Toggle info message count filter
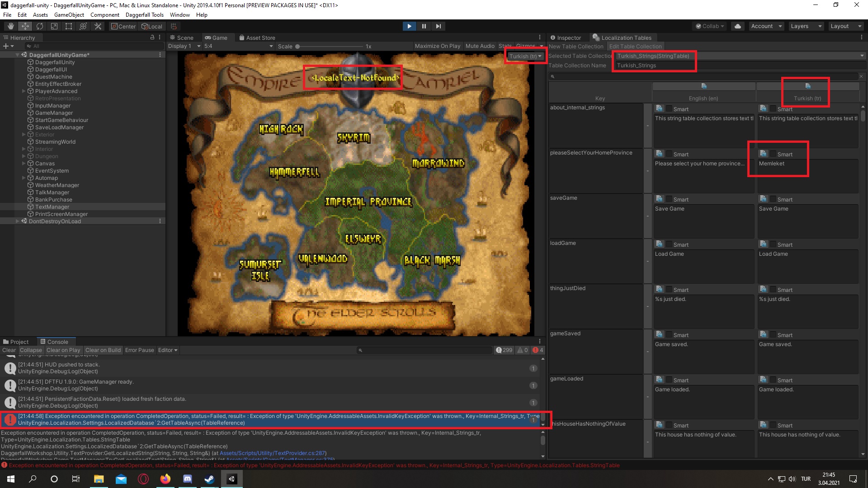This screenshot has width=868, height=488. click(504, 350)
